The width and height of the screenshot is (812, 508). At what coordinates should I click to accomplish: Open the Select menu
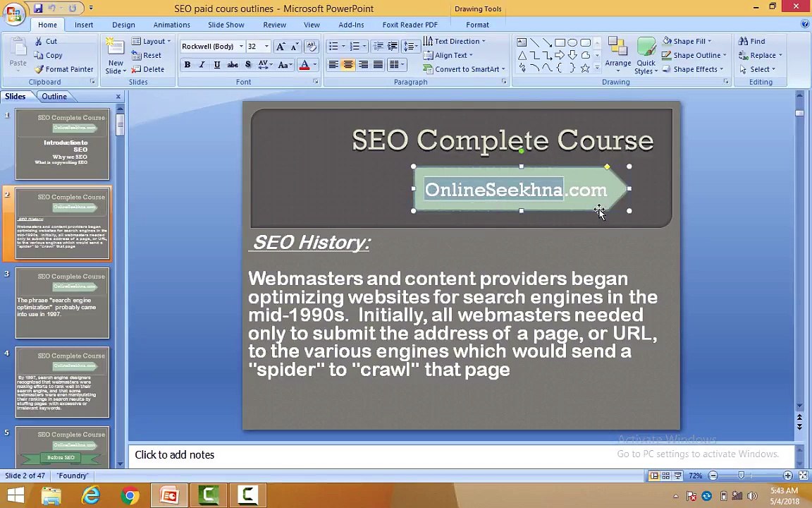tap(757, 69)
